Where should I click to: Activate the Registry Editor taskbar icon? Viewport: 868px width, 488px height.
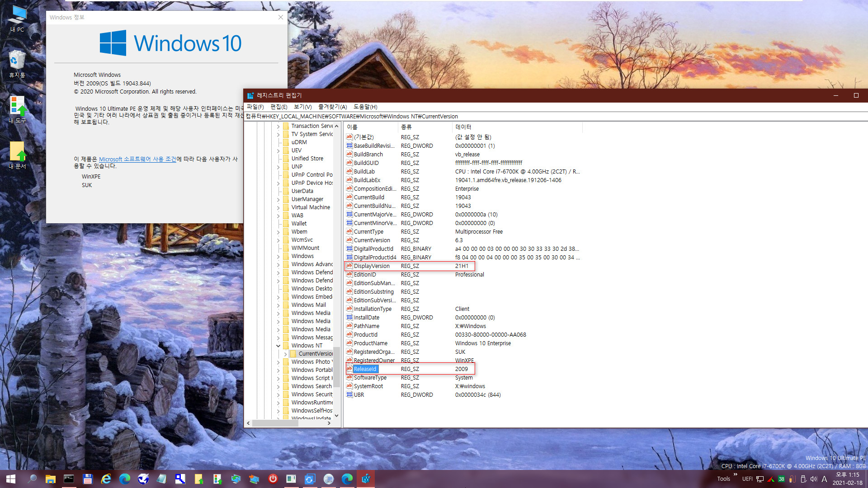[366, 479]
